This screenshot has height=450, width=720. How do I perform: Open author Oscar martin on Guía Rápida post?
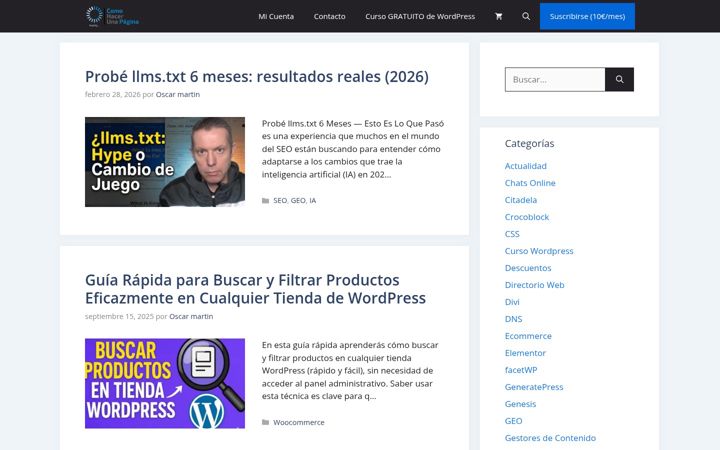point(191,316)
